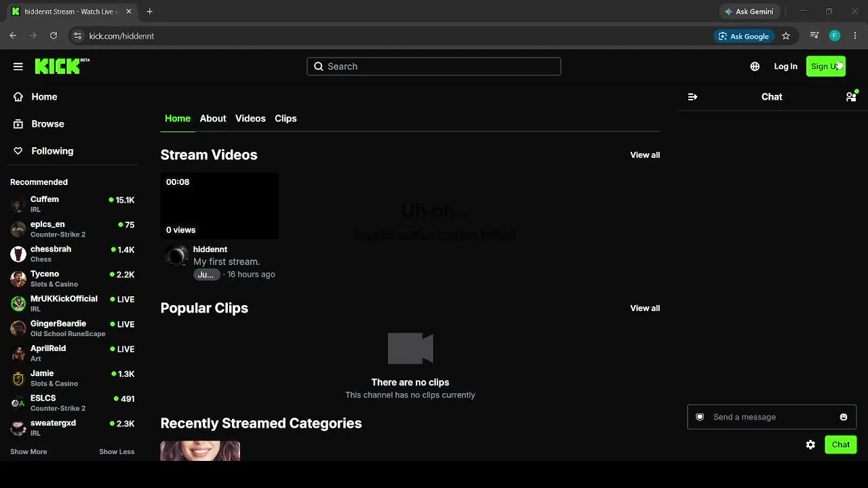Open the media controls icon in Chrome
The width and height of the screenshot is (868, 488).
[x=814, y=36]
